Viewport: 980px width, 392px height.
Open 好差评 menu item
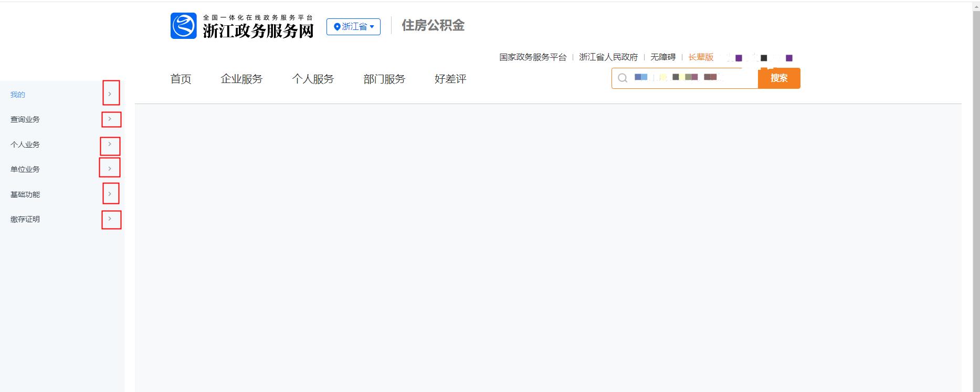point(450,79)
